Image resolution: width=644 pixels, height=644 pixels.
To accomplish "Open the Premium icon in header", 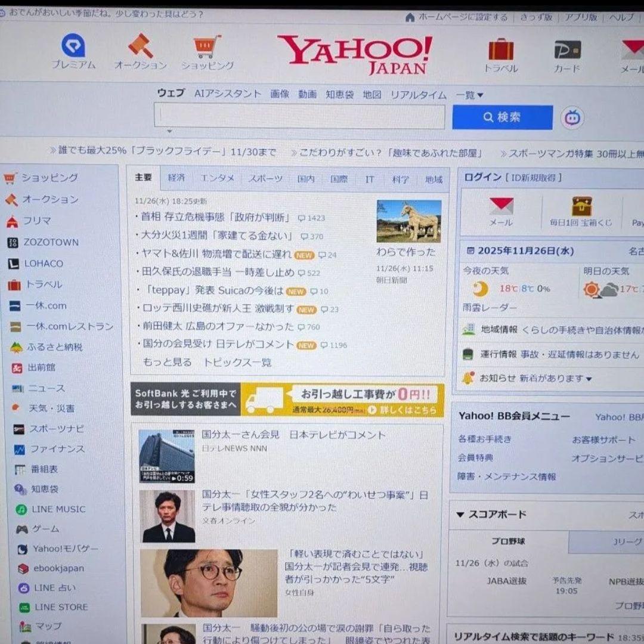I will pos(73,46).
